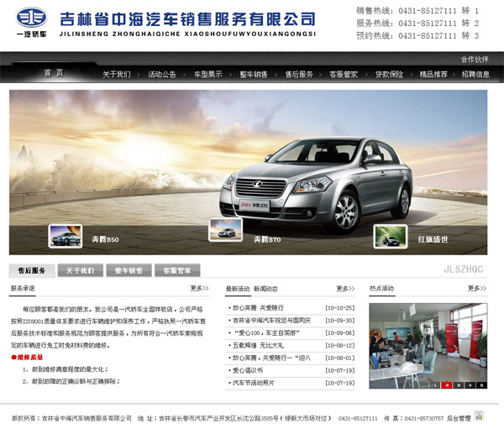This screenshot has width=504, height=429.
Task: Open news item 汽车节活动照片
Action: (x=254, y=383)
